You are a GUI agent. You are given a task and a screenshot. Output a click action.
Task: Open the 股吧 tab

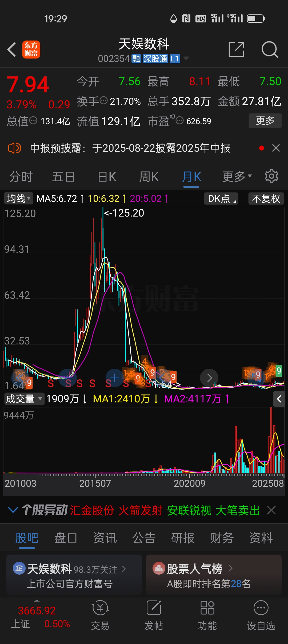pyautogui.click(x=27, y=538)
